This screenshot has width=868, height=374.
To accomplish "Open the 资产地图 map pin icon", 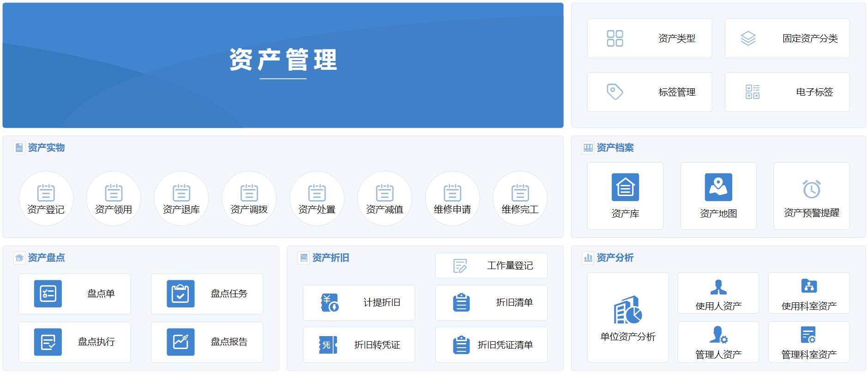I will [718, 187].
